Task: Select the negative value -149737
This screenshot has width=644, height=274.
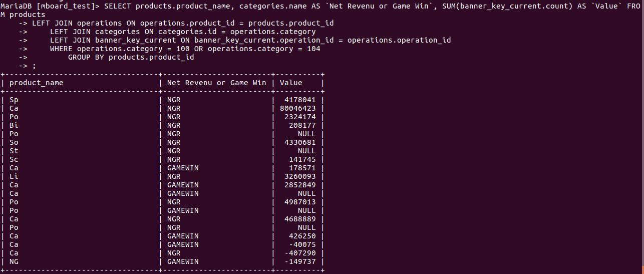Action: tap(300, 261)
